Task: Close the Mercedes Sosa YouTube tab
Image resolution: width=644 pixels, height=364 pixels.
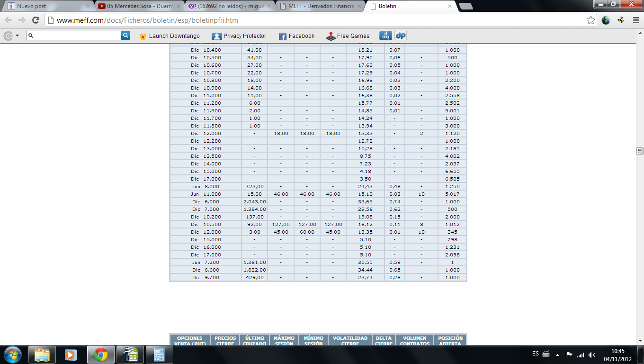Action: 178,6
